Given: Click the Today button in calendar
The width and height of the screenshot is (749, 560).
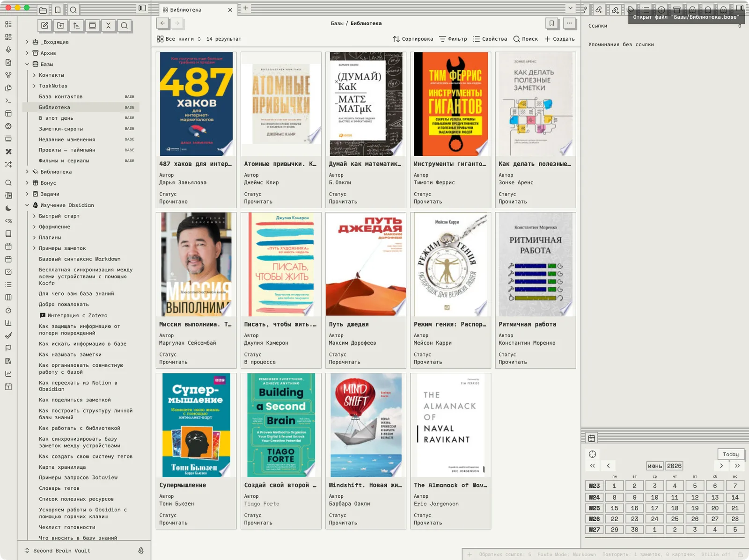Looking at the screenshot, I should [730, 454].
